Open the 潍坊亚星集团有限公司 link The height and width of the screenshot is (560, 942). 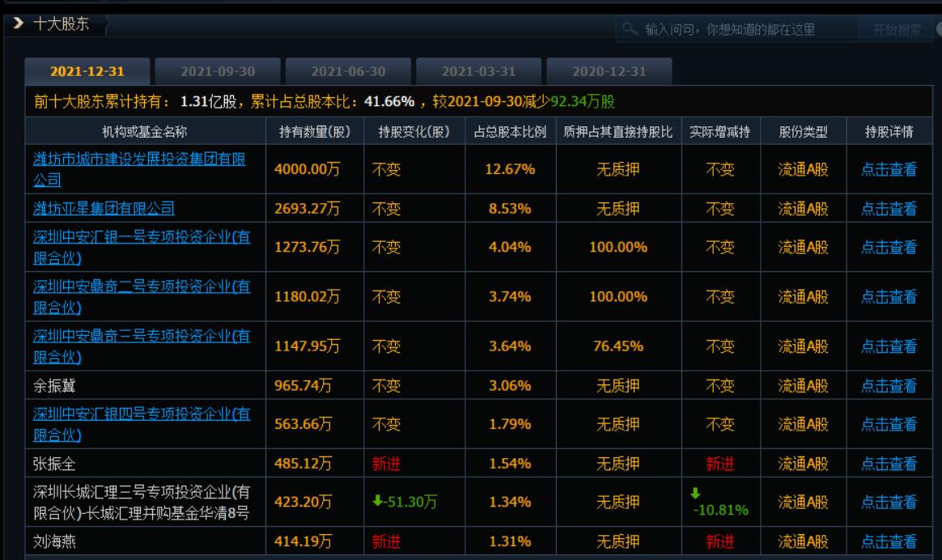(x=104, y=208)
